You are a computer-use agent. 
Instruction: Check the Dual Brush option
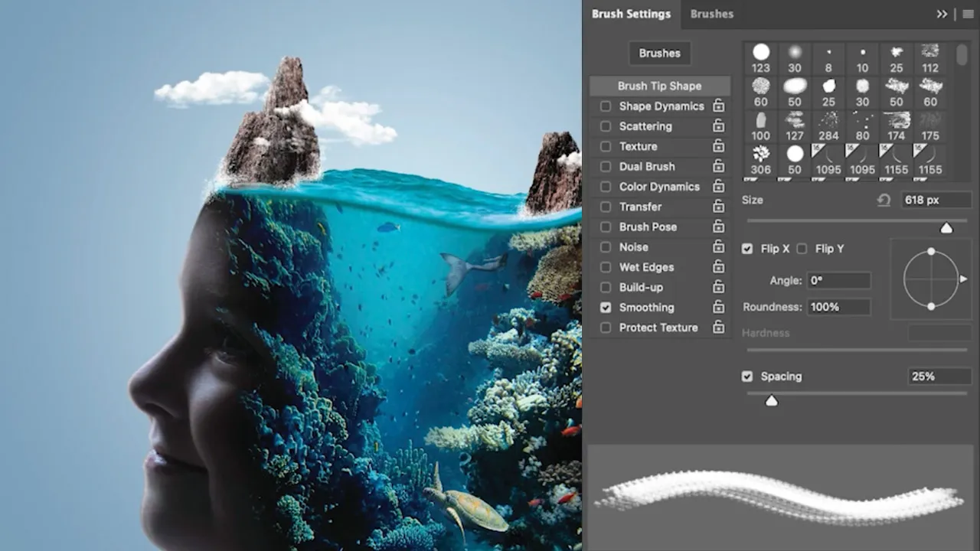606,167
